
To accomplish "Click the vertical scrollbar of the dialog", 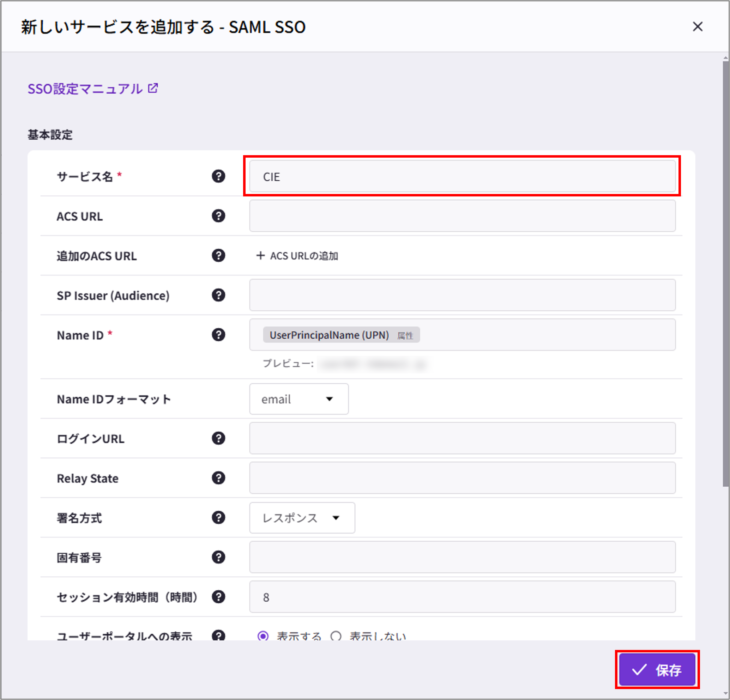I will click(x=725, y=274).
